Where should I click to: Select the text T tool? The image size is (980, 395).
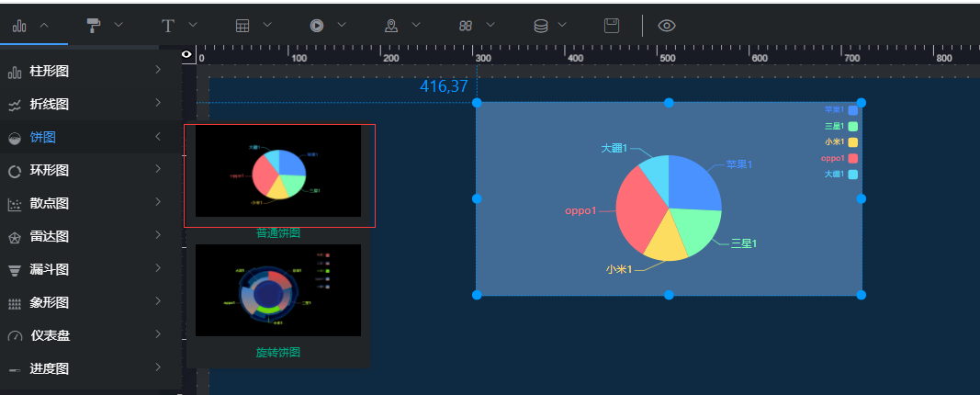167,25
